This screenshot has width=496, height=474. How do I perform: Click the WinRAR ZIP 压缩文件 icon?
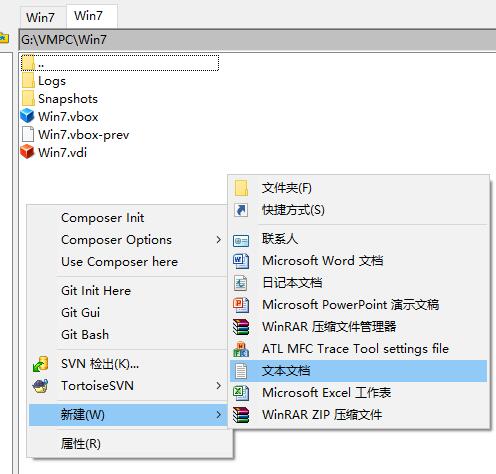[x=241, y=415]
